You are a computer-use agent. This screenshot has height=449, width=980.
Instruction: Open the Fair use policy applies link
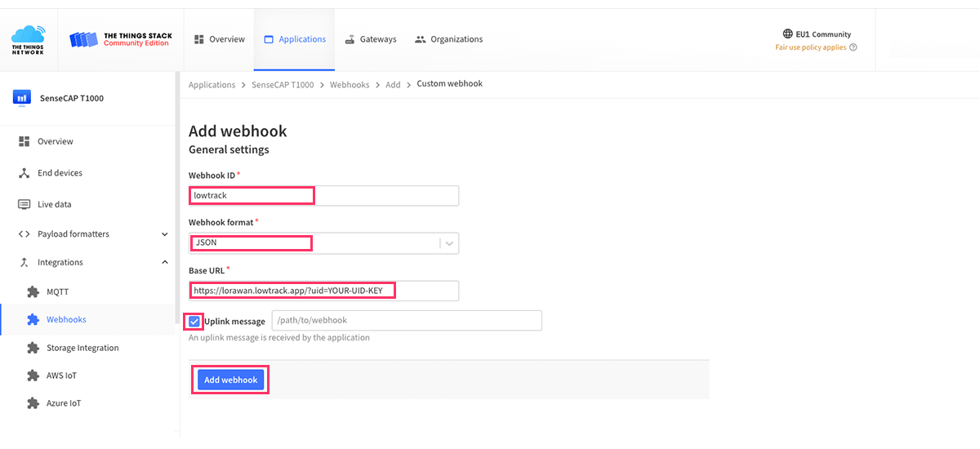(811, 47)
